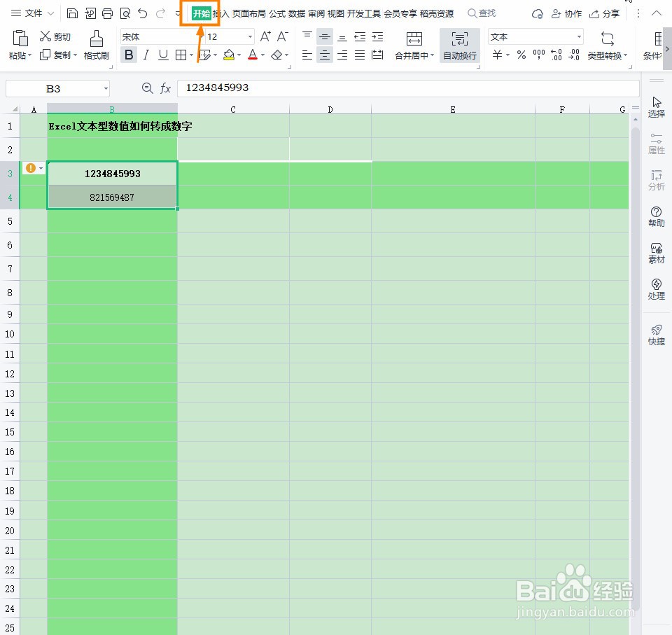The image size is (672, 635).
Task: Toggle left text alignment
Action: pos(307,55)
